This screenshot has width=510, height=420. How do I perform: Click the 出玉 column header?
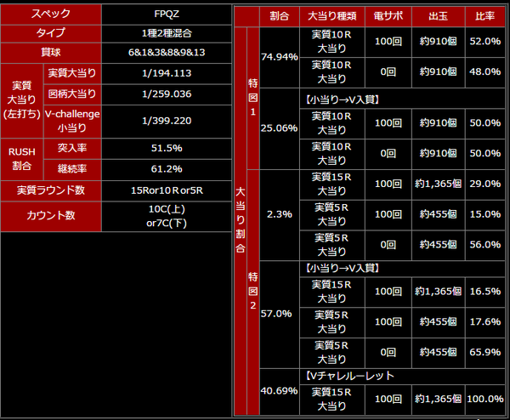click(x=439, y=16)
